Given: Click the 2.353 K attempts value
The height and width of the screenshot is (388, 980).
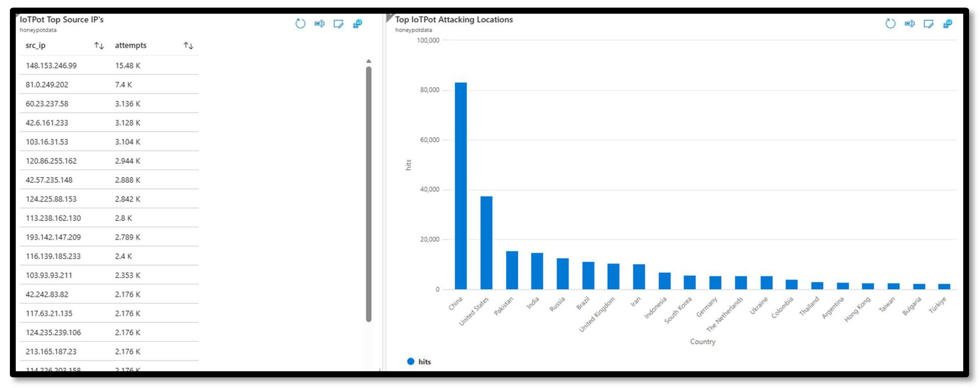Looking at the screenshot, I should pyautogui.click(x=128, y=275).
